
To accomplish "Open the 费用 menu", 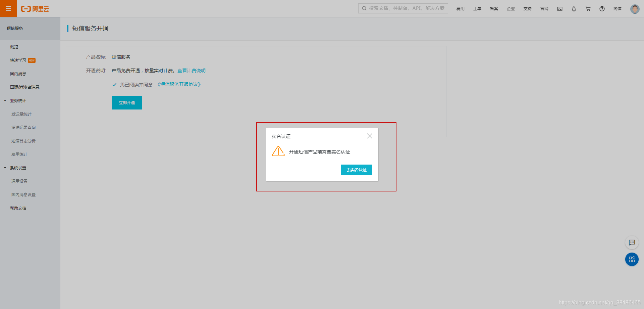I will [460, 9].
